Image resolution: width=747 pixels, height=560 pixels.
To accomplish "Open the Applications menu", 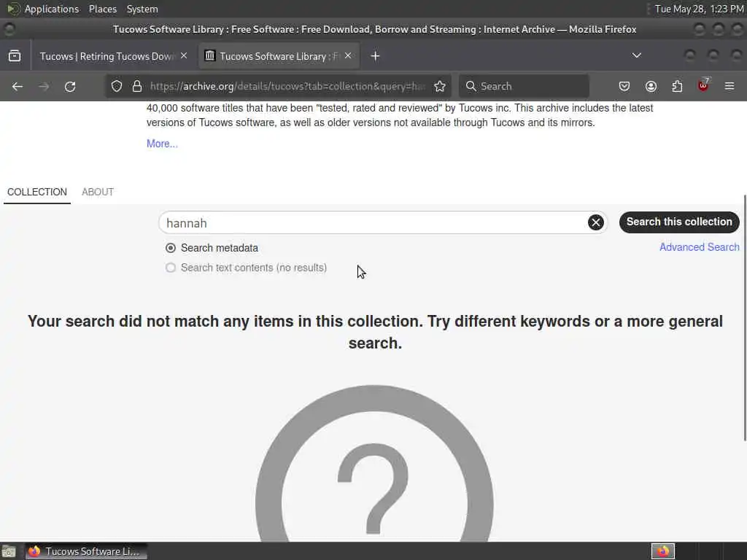I will click(x=52, y=9).
